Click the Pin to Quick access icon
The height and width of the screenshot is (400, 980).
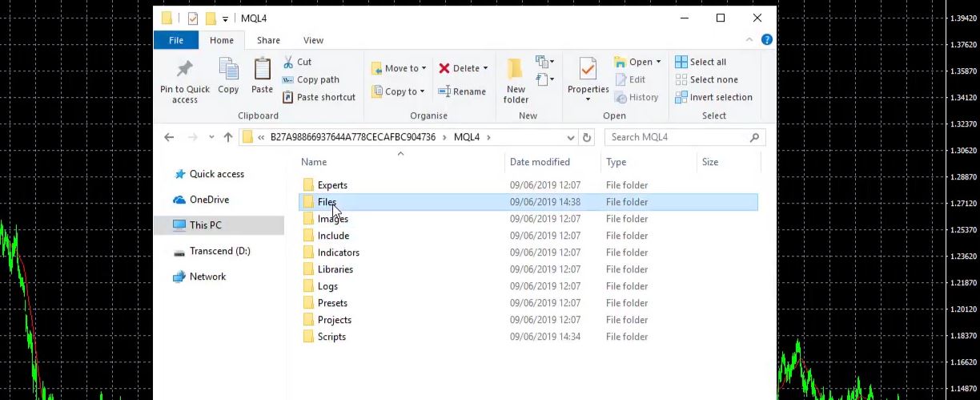[x=184, y=70]
